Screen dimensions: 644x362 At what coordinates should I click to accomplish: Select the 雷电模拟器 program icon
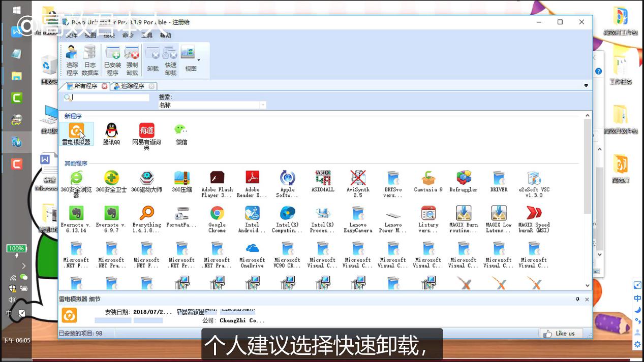[x=76, y=134]
